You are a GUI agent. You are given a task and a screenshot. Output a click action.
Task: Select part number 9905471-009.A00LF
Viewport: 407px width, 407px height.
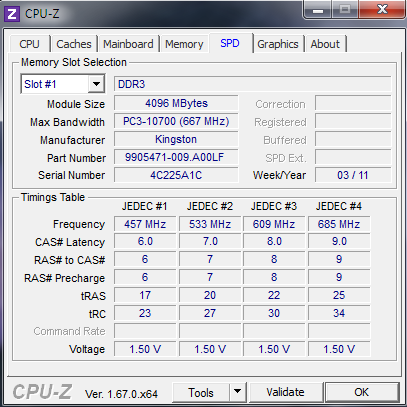pos(176,157)
